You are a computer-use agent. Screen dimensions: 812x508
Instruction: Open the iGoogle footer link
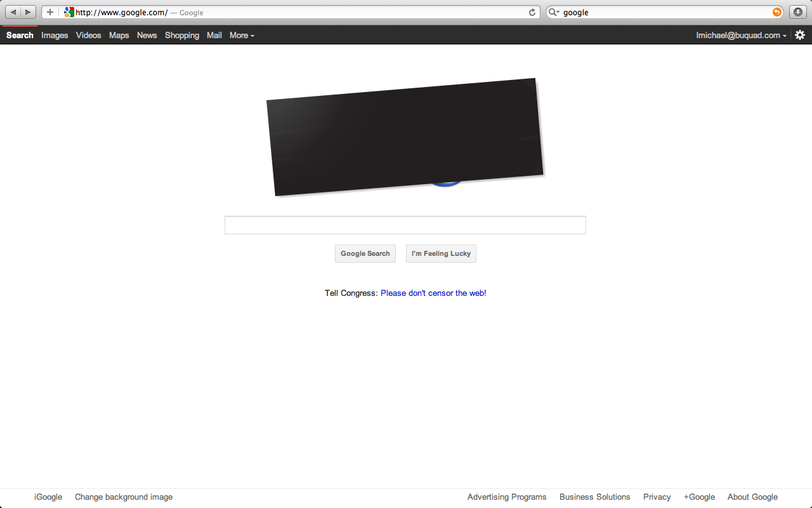pos(48,497)
